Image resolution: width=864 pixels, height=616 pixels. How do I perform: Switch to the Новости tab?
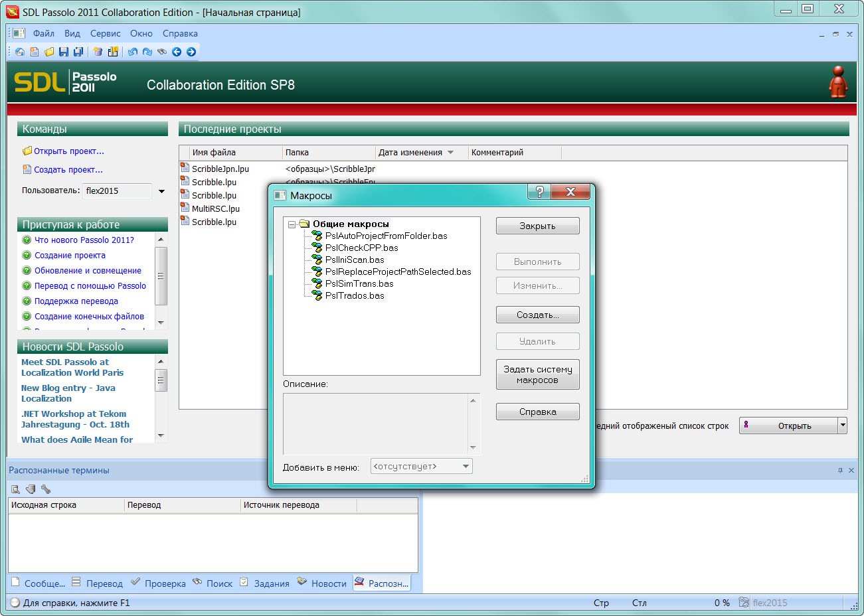tap(321, 583)
